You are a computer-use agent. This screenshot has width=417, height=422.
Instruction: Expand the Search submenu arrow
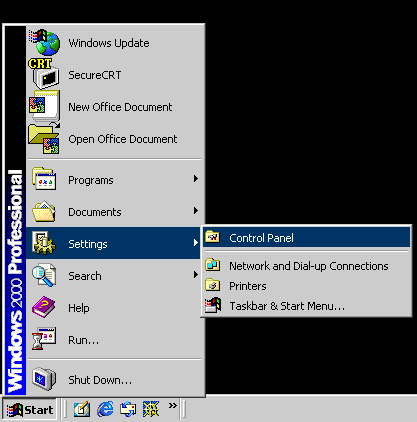tap(196, 275)
